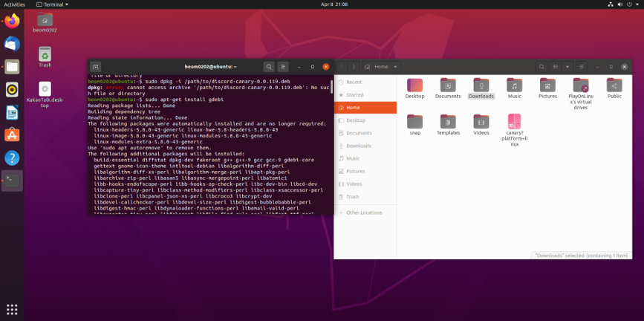
Task: Expand the view options dropdown arrow
Action: pyautogui.click(x=567, y=67)
